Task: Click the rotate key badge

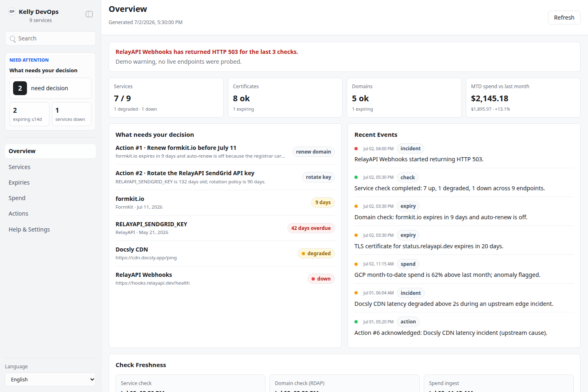Action: pos(318,177)
